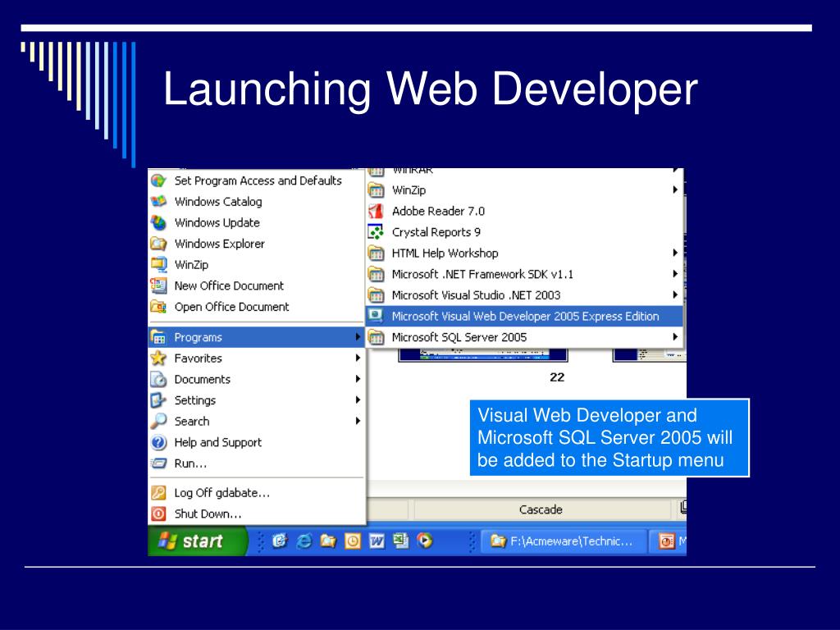Click the Cascade button
The image size is (840, 630).
pyautogui.click(x=541, y=509)
